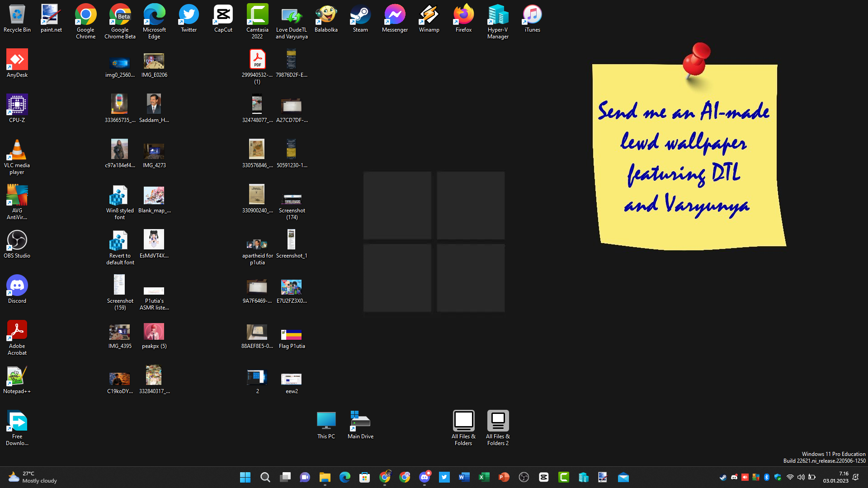Click the volume icon in the system tray
The height and width of the screenshot is (488, 868).
tap(801, 477)
